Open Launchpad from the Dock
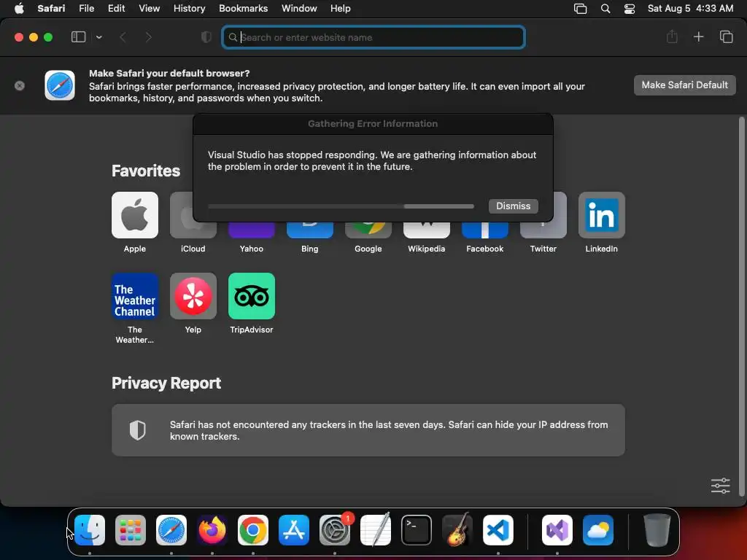 click(131, 530)
